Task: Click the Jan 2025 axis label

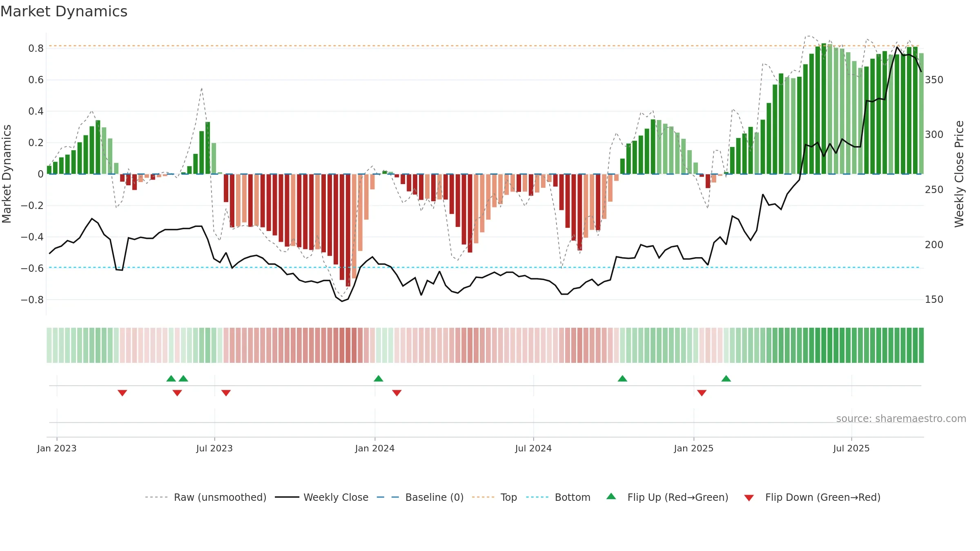Action: tap(694, 448)
